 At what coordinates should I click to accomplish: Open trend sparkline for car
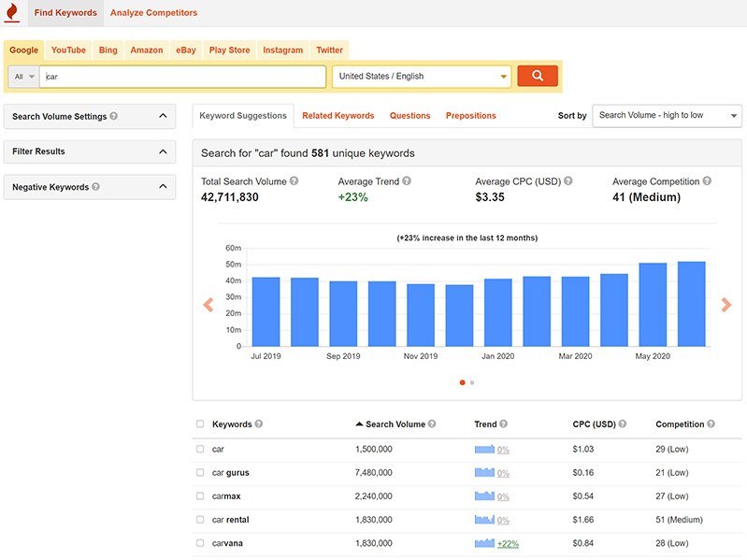point(484,449)
